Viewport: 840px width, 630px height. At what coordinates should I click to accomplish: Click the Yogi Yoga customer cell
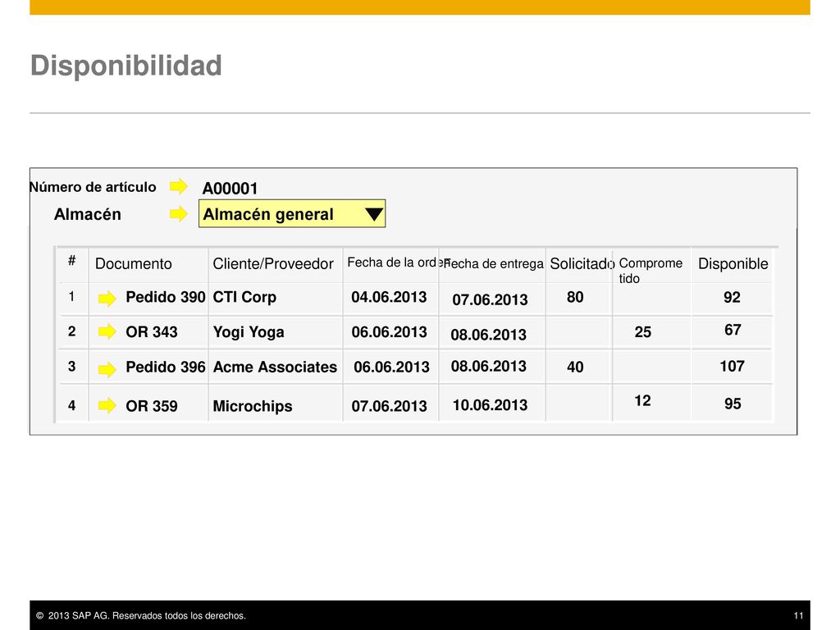pyautogui.click(x=249, y=332)
